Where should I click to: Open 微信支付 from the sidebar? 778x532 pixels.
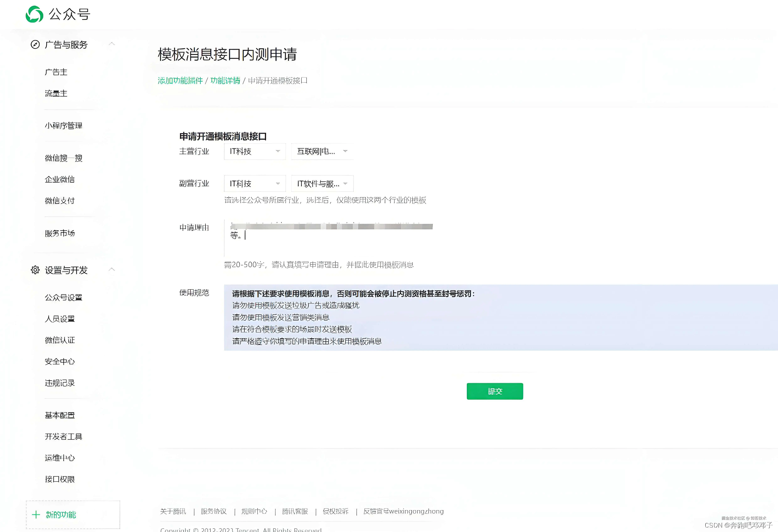tap(60, 201)
